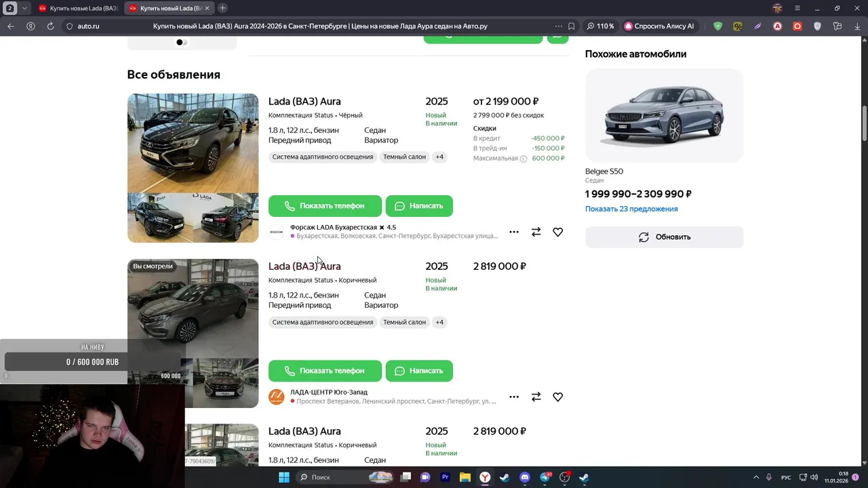868x488 pixels.
Task: Open the first tab 'Купить новые Lada'
Action: 79,8
